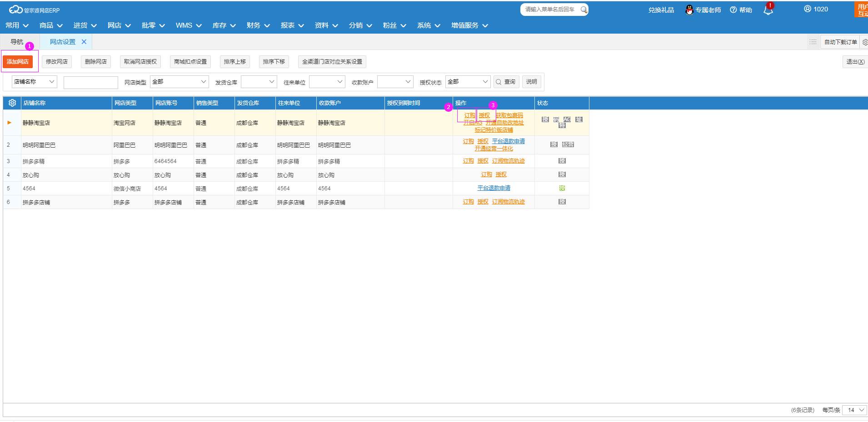868x422 pixels.
Task: Click the user account icon beside 1020
Action: tap(807, 9)
